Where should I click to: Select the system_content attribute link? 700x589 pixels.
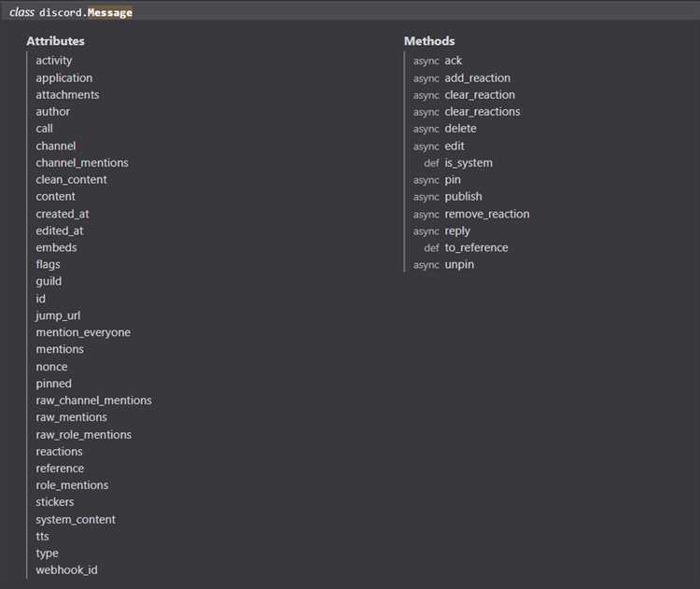coord(76,520)
